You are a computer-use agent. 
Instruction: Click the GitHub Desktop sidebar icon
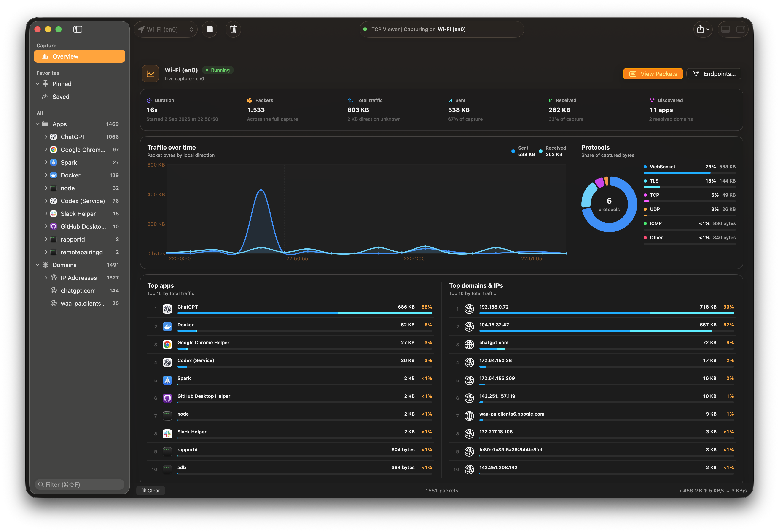point(53,226)
